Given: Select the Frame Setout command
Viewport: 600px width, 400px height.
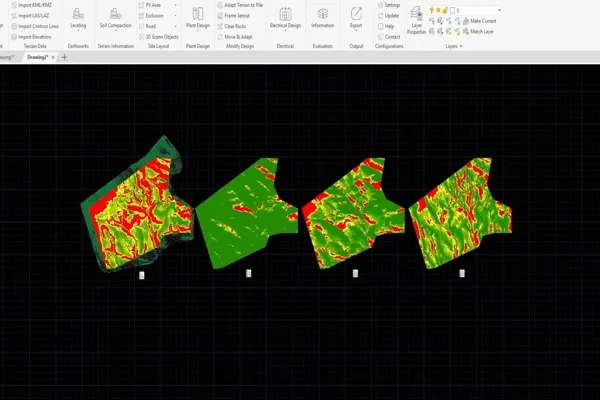Looking at the screenshot, I should [x=233, y=16].
